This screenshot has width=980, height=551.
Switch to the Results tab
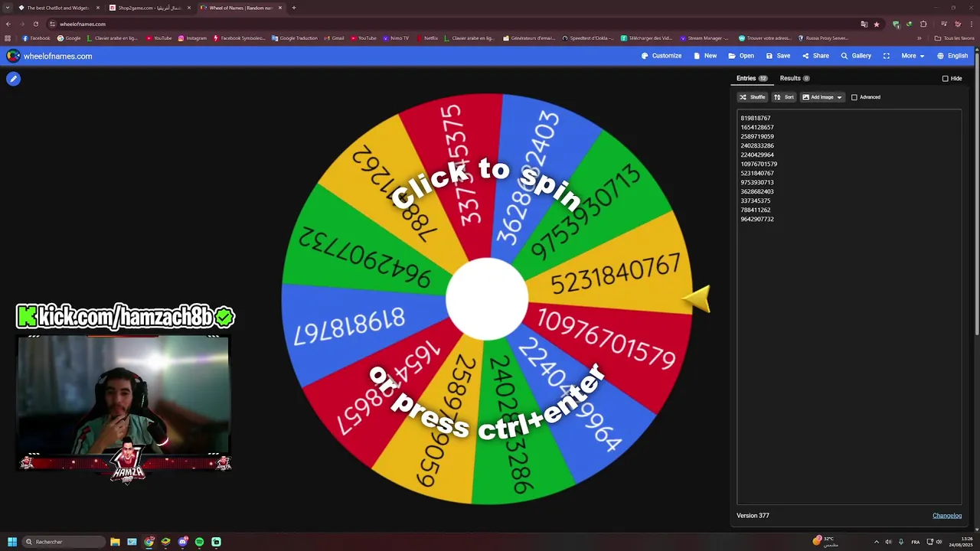pos(795,78)
